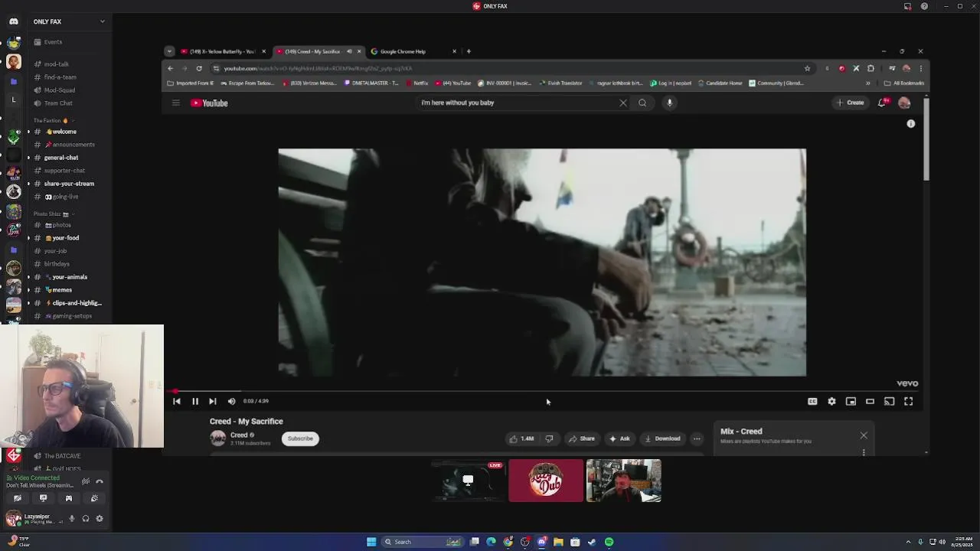Viewport: 980px width, 551px height.
Task: Toggle Discord camera button
Action: [18, 498]
